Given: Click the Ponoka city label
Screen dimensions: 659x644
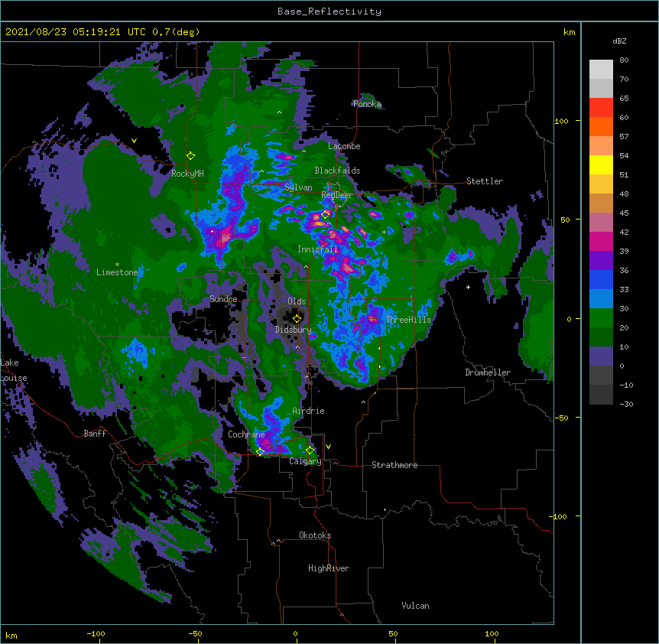Looking at the screenshot, I should 367,104.
